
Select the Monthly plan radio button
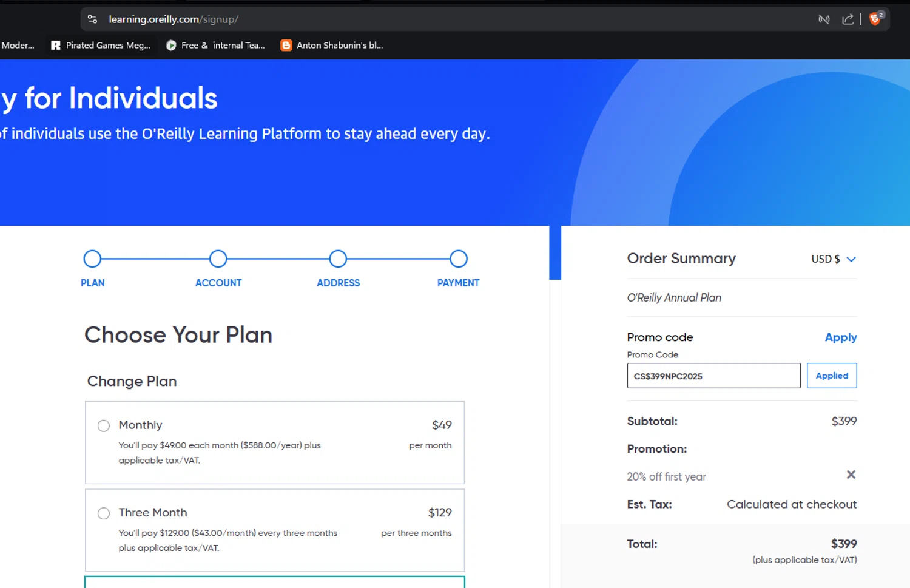[104, 426]
